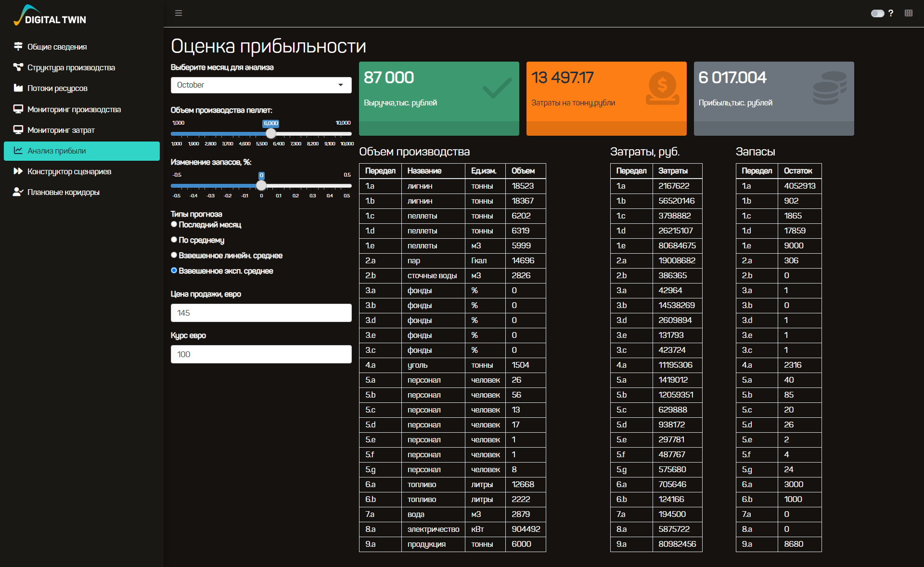
Task: Click the month dropdown arrow
Action: (341, 85)
